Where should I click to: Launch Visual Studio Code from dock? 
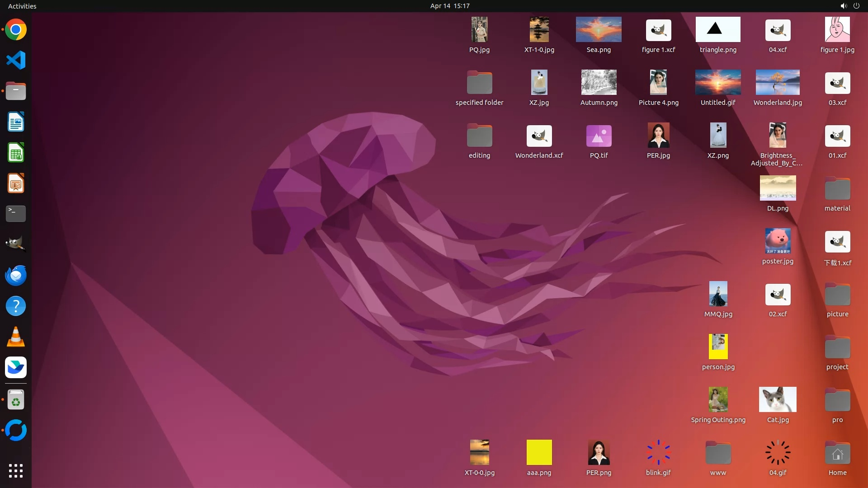tap(16, 61)
